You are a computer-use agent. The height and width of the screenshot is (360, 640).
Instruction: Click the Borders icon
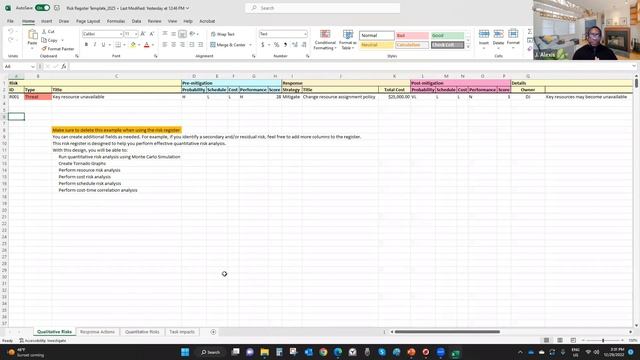click(118, 44)
